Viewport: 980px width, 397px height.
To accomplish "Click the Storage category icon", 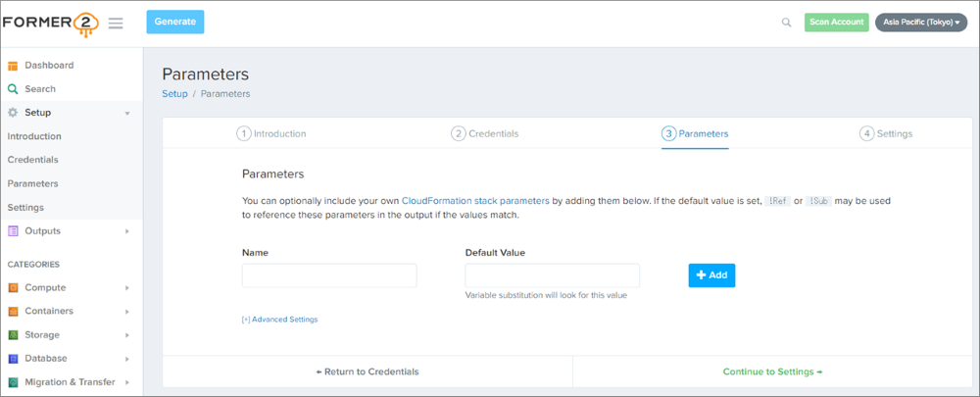I will [14, 334].
